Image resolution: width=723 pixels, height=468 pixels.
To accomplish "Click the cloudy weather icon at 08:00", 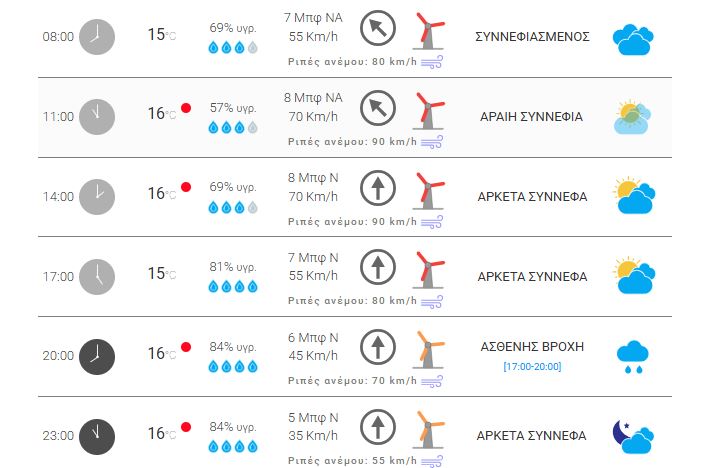I will click(633, 38).
